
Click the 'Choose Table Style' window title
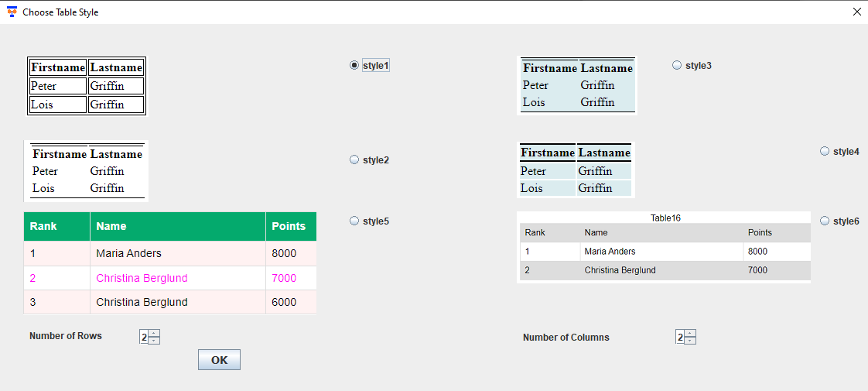pyautogui.click(x=60, y=12)
